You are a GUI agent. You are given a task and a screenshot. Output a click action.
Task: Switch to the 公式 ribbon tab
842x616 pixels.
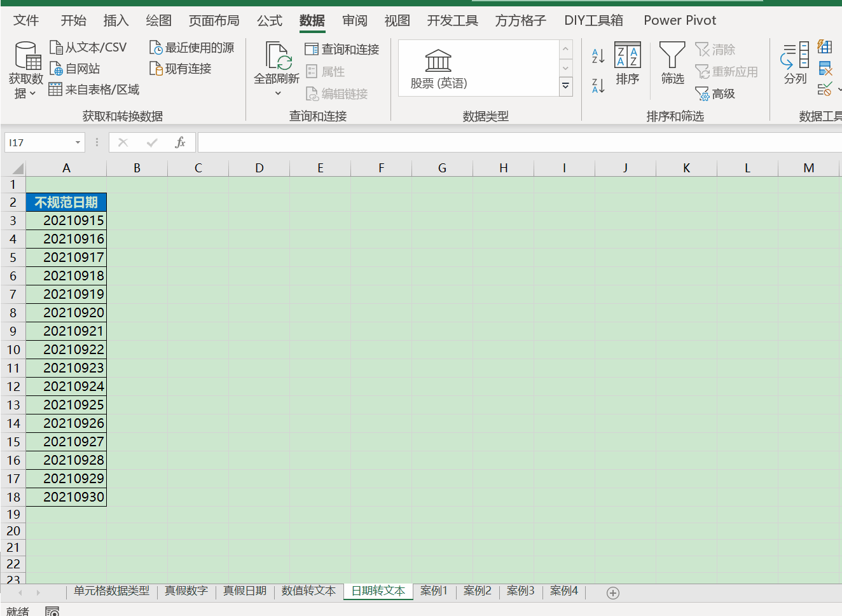pos(269,20)
